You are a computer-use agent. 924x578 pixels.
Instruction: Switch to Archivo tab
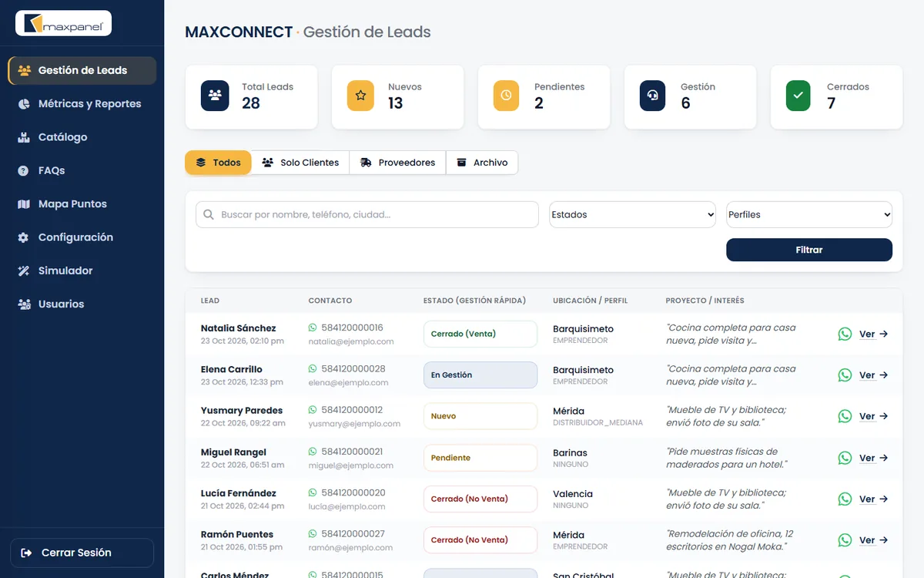[482, 163]
